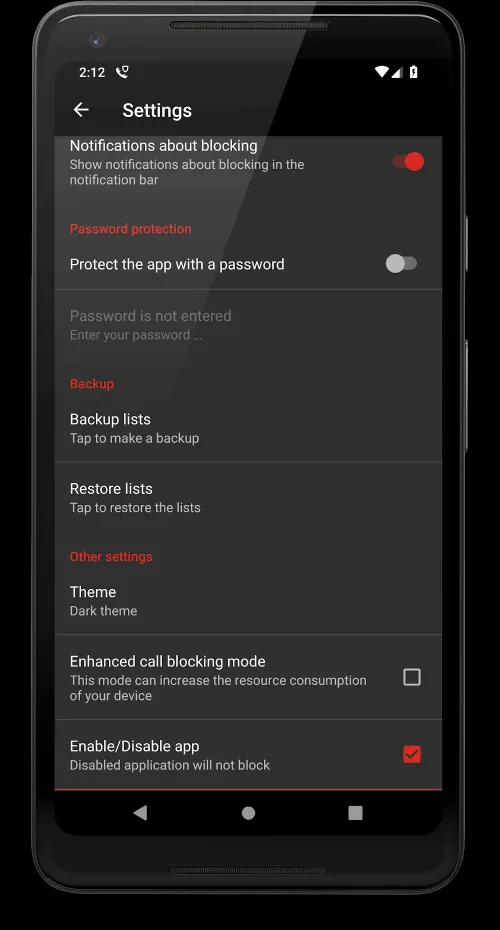The height and width of the screenshot is (930, 500).
Task: Turn off Notifications about blocking switch
Action: [408, 161]
